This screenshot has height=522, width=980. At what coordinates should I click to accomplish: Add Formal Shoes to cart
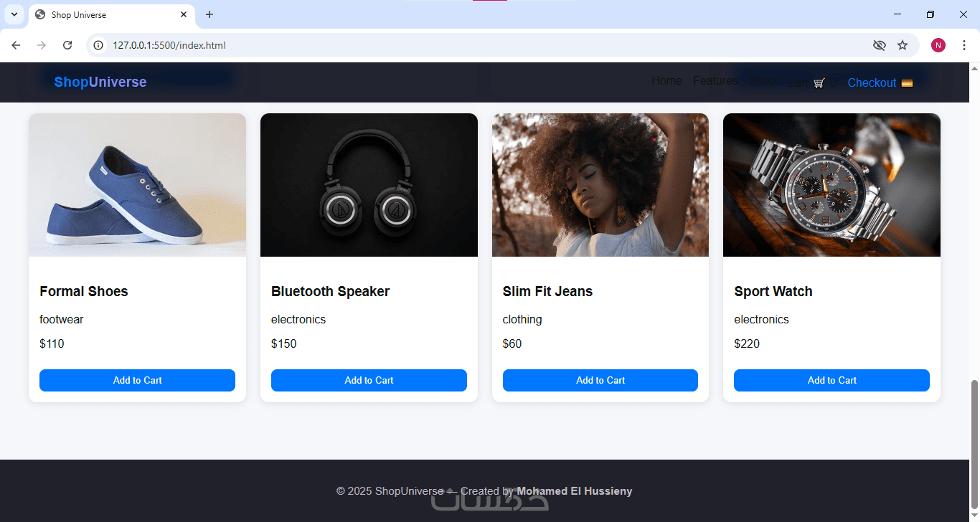pyautogui.click(x=137, y=380)
